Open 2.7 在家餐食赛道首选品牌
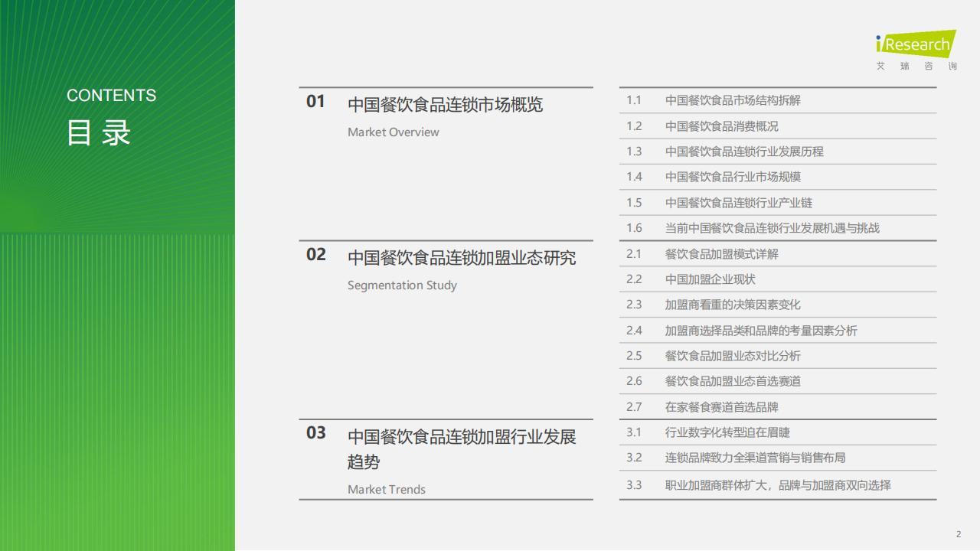The width and height of the screenshot is (980, 551). (721, 407)
